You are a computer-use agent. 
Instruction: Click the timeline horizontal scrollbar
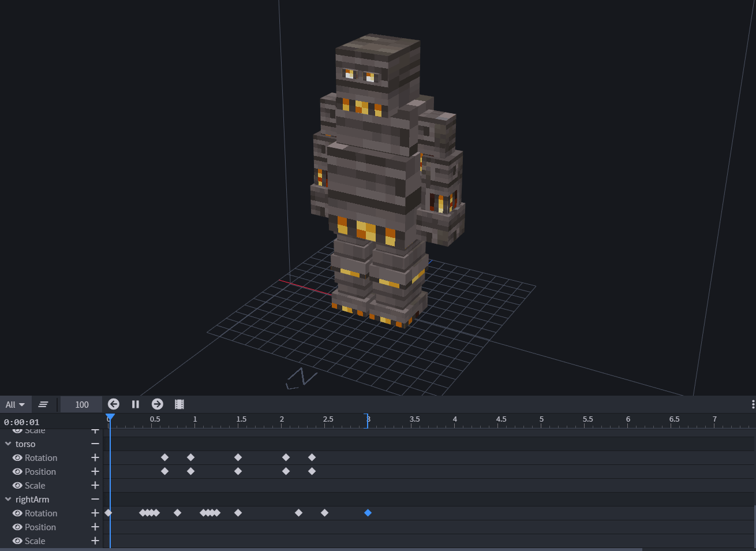321,549
